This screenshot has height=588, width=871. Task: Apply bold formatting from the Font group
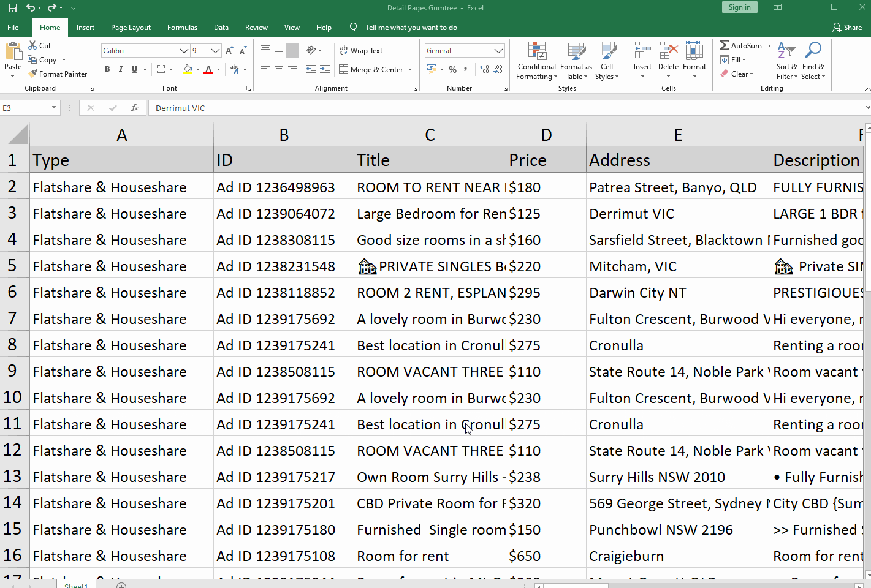tap(107, 69)
